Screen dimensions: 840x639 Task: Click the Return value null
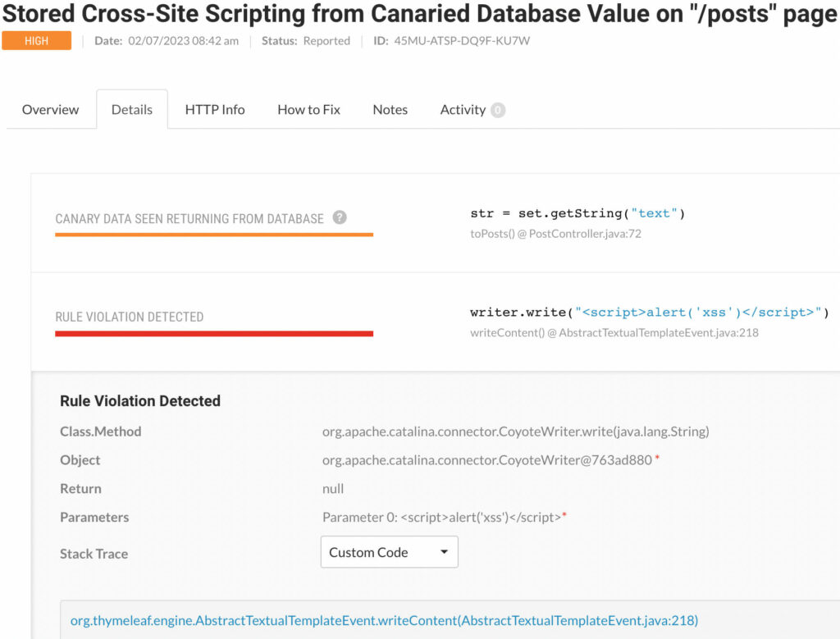click(333, 489)
